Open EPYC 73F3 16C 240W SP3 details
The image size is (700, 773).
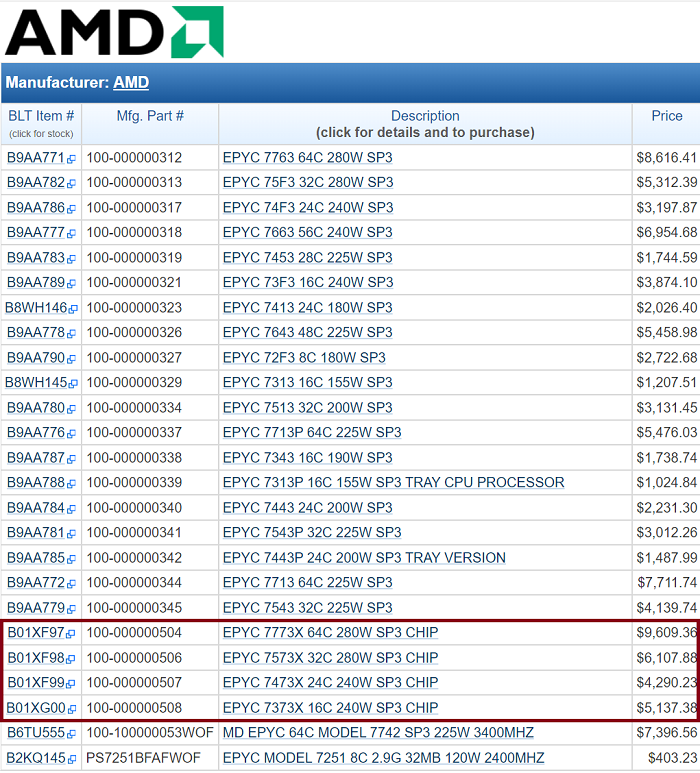tap(308, 282)
